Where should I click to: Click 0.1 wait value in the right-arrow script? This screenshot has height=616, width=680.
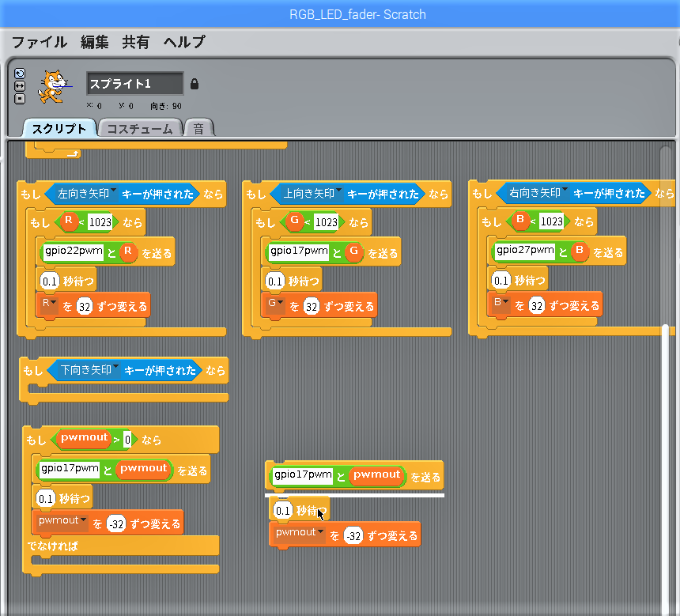tap(501, 281)
